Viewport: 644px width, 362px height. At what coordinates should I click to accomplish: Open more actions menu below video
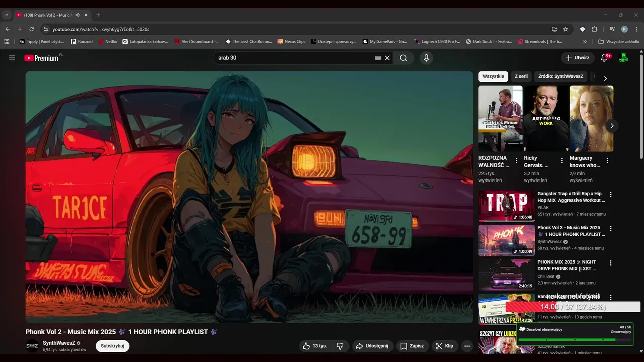point(467,346)
